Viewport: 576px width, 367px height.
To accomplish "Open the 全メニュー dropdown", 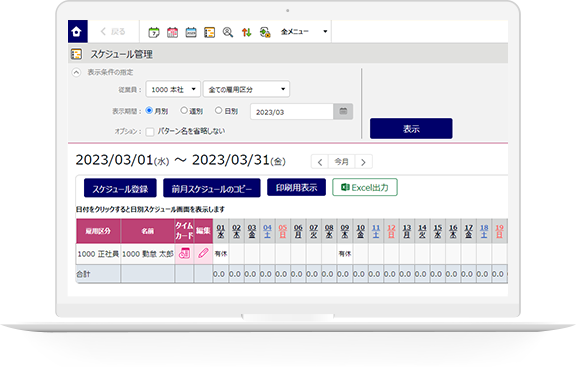I will [304, 32].
